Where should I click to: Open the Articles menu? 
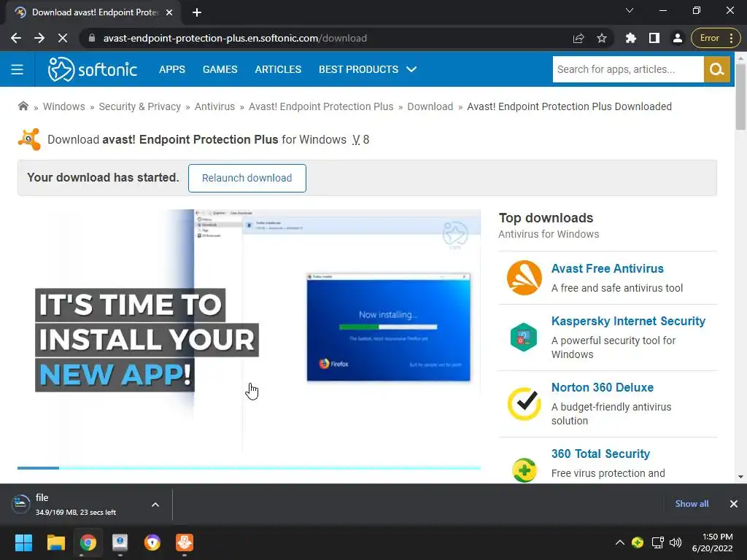pyautogui.click(x=278, y=69)
